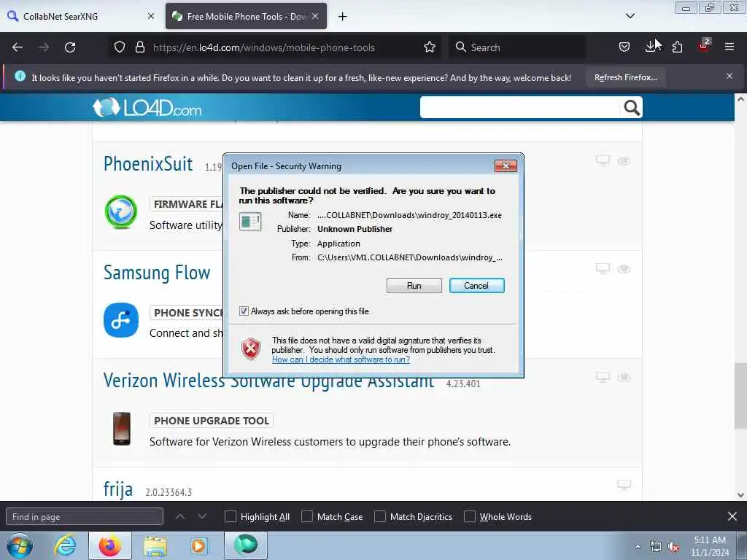
Task: View site security padlock info
Action: (x=139, y=47)
